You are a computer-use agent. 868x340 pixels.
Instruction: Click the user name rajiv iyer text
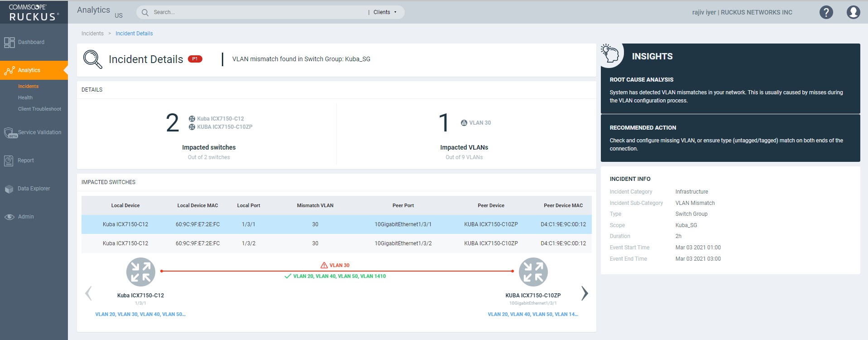(x=704, y=12)
